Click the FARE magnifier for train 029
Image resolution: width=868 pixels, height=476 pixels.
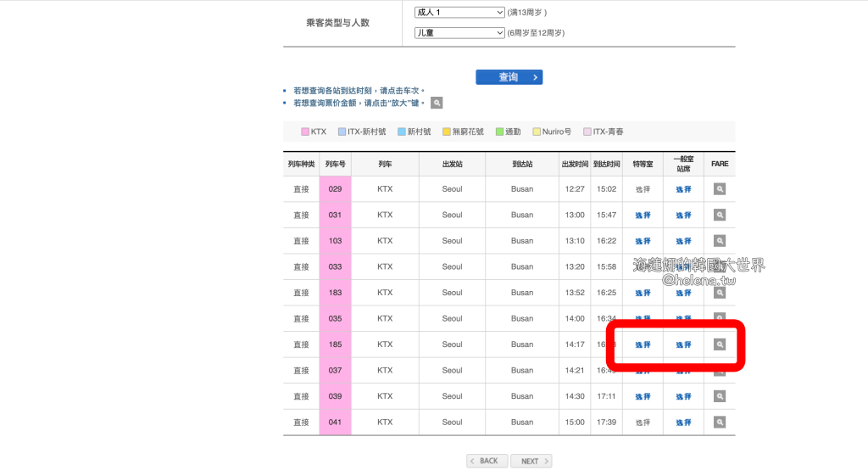pyautogui.click(x=720, y=189)
